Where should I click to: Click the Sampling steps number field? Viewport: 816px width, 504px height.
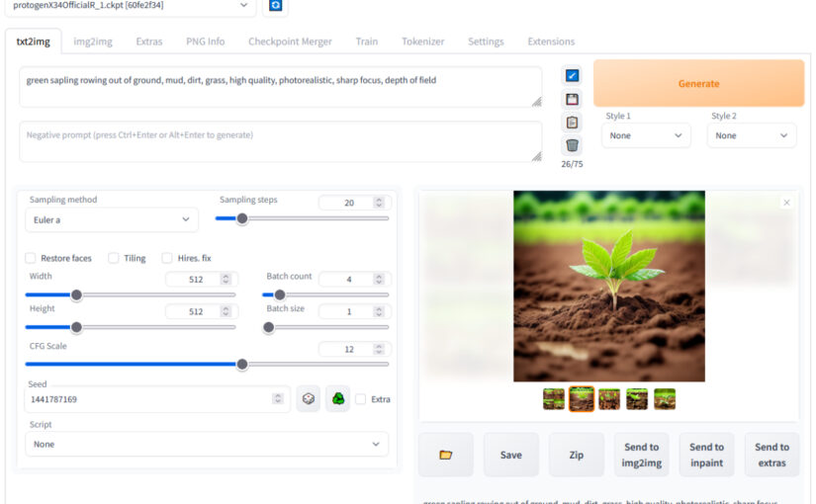pyautogui.click(x=354, y=203)
